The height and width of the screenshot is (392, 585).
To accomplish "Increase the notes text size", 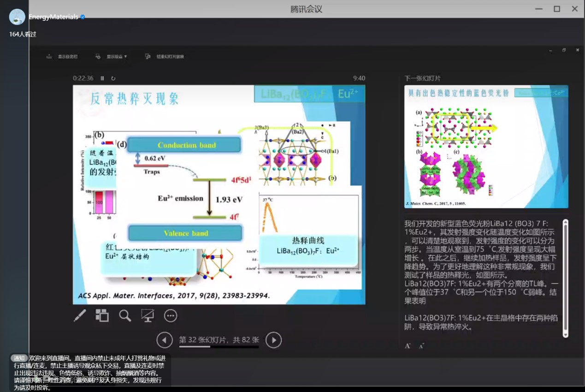I will [408, 346].
